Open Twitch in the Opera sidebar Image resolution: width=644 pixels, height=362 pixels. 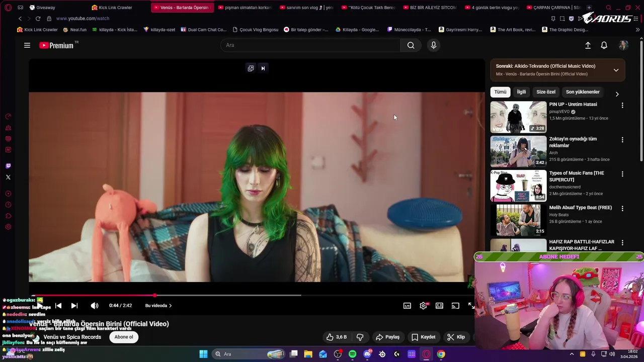(x=8, y=166)
